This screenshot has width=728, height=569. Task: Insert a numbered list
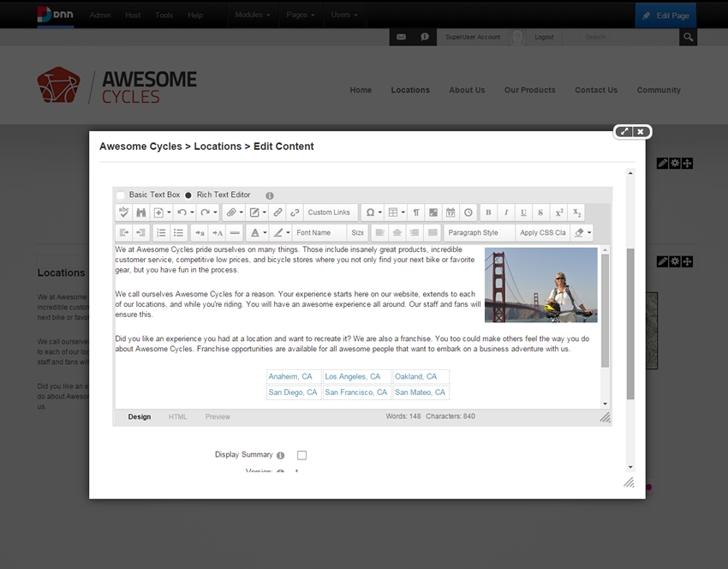(x=161, y=233)
